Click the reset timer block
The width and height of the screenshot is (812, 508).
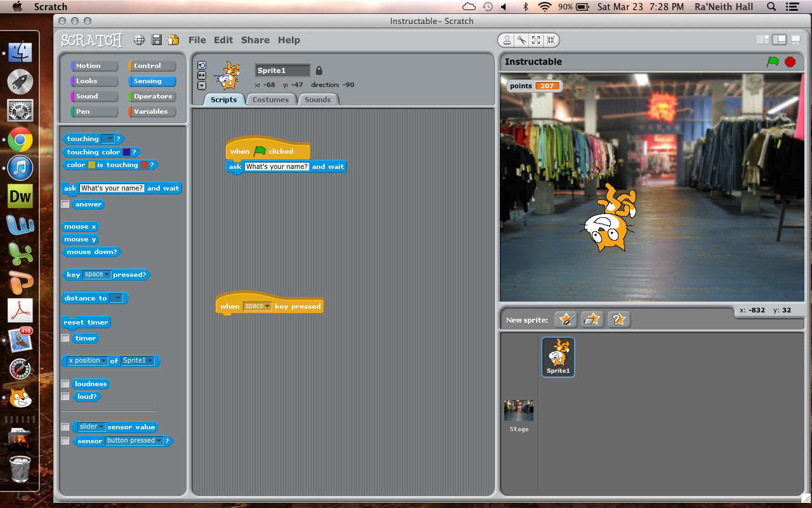tap(86, 323)
